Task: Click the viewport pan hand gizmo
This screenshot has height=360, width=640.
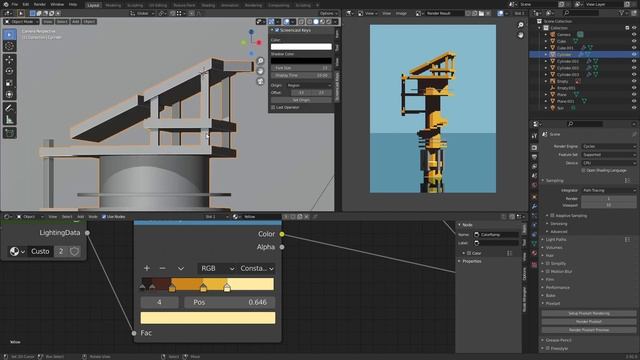Action: (260, 71)
